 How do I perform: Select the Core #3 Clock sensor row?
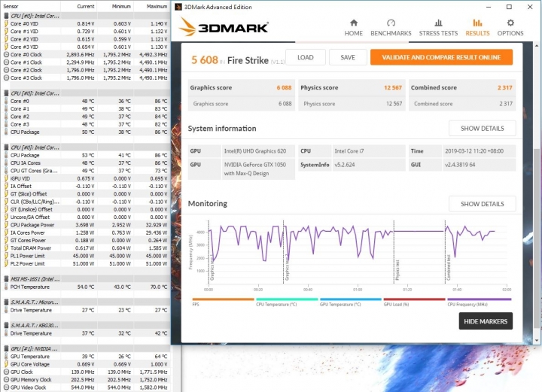85,77
